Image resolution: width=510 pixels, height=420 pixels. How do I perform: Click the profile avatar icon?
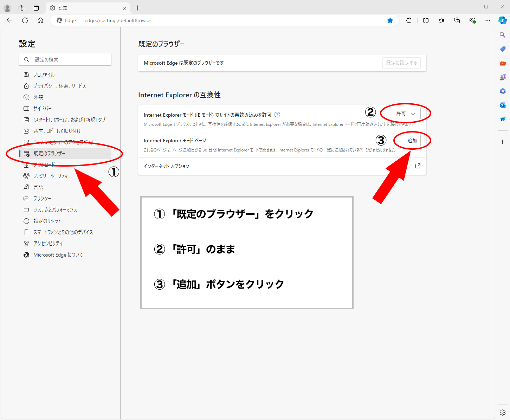click(7, 8)
